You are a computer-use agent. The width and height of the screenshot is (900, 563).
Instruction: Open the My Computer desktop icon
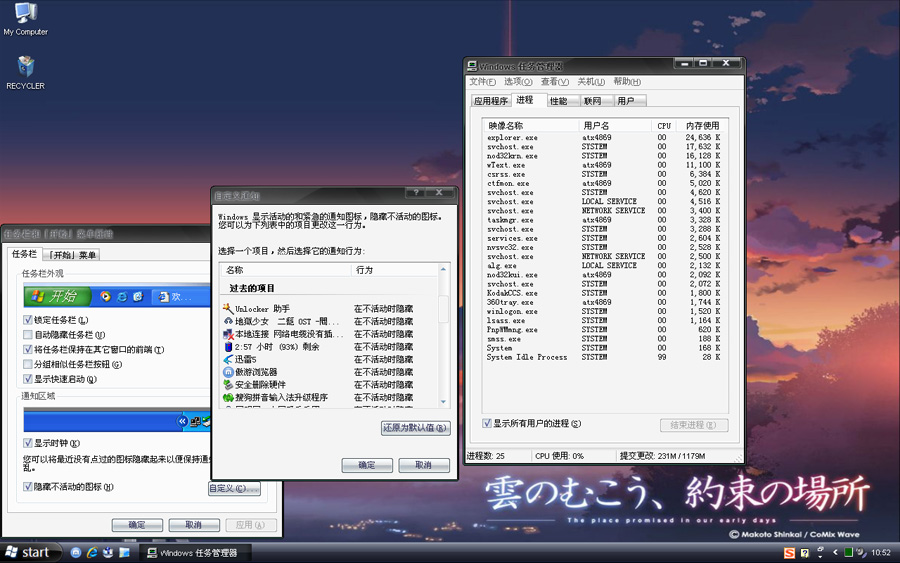click(25, 14)
